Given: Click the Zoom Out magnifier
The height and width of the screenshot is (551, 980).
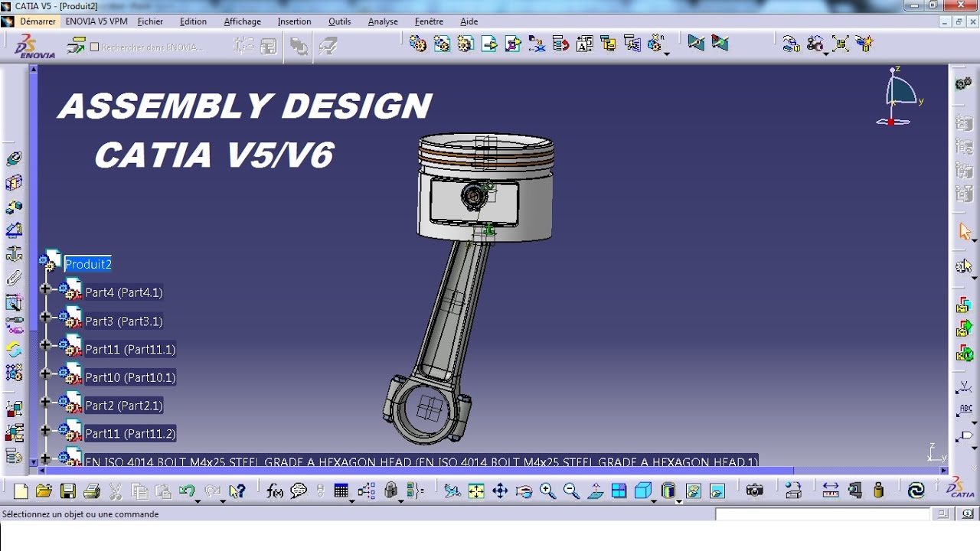Looking at the screenshot, I should [x=571, y=491].
